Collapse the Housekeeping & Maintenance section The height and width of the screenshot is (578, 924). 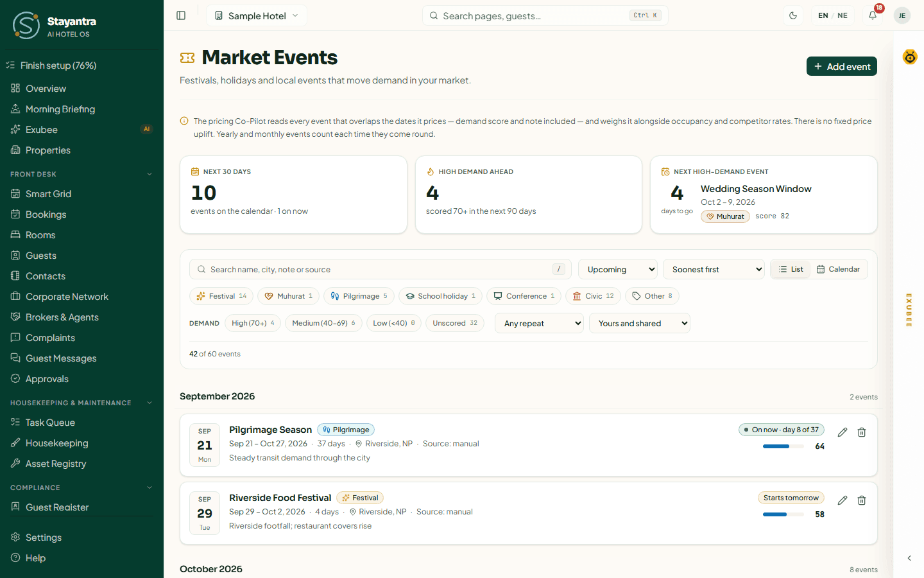click(x=81, y=403)
